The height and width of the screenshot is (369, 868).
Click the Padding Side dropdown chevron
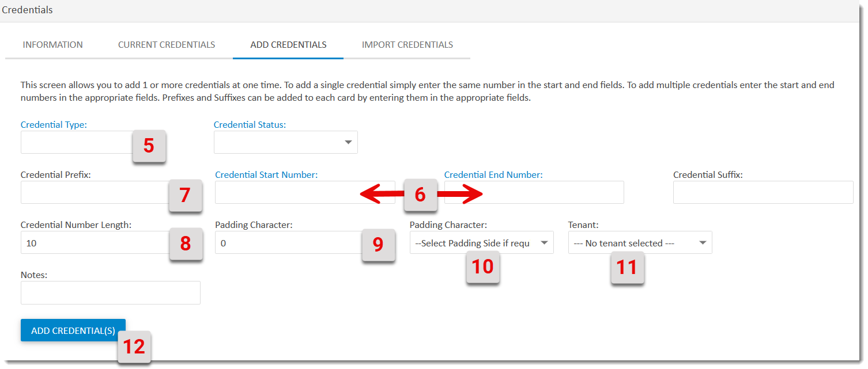pos(544,242)
